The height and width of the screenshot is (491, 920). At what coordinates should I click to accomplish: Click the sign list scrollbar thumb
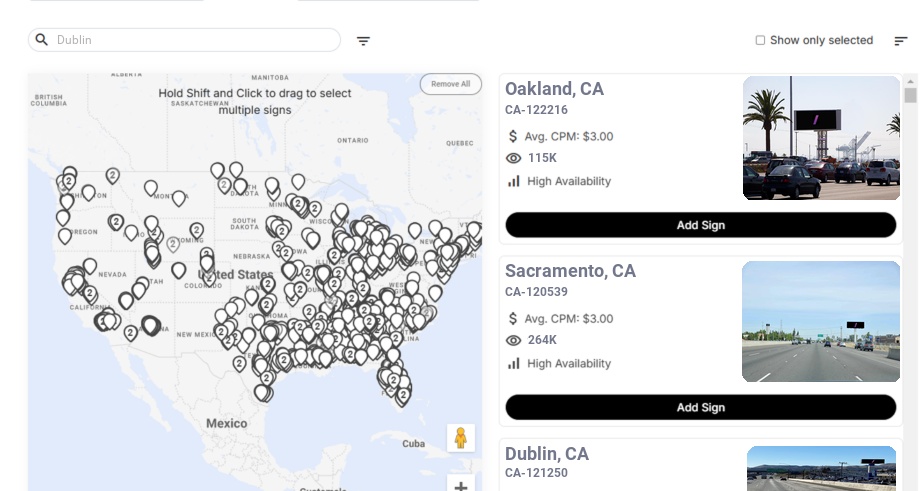click(910, 95)
